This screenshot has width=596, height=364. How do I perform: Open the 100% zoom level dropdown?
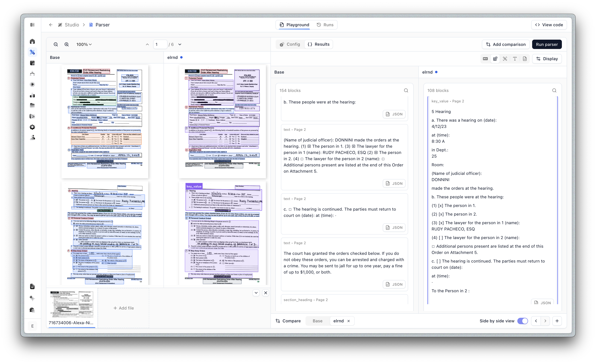click(x=84, y=45)
